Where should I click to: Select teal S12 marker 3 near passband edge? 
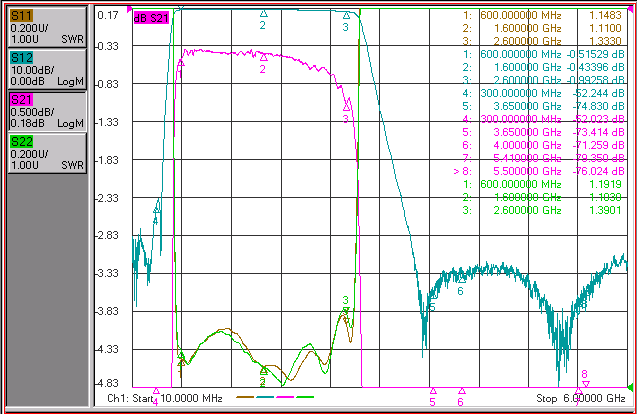coord(346,16)
